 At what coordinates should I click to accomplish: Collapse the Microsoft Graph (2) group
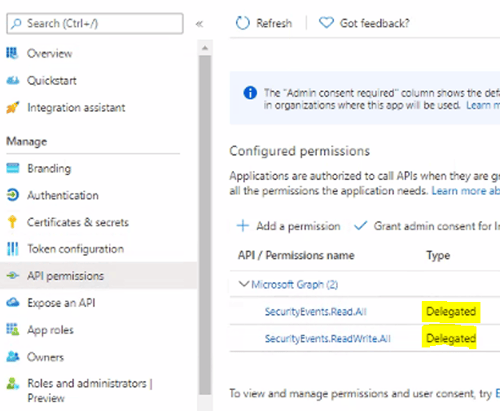click(244, 284)
